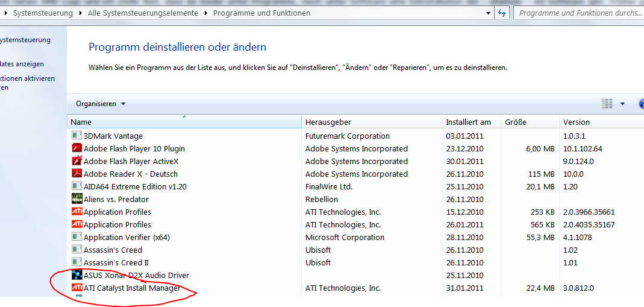The width and height of the screenshot is (644, 307).
Task: Select the Adobe Flash Player ActiveX entry
Action: click(131, 161)
